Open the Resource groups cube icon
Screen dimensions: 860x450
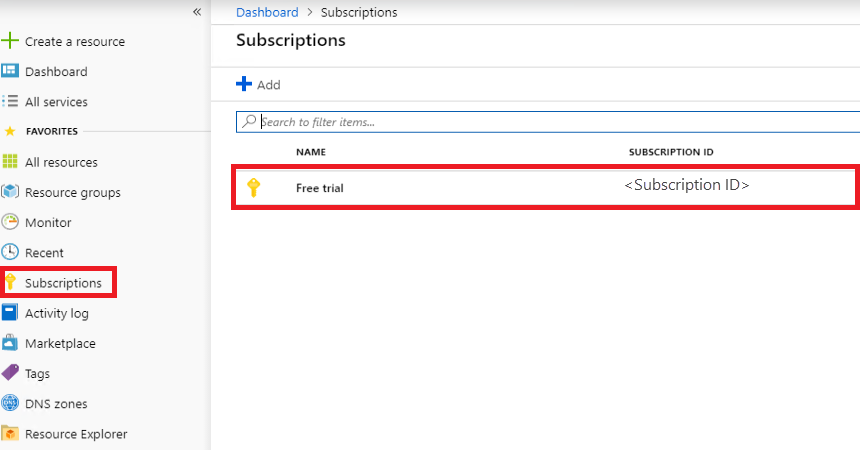(10, 192)
